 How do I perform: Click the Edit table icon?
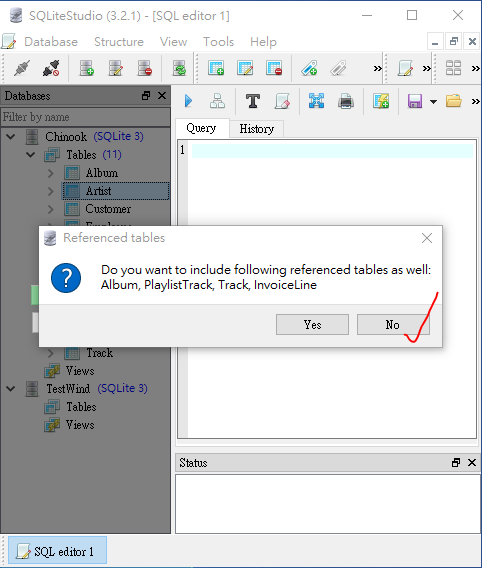(x=245, y=68)
